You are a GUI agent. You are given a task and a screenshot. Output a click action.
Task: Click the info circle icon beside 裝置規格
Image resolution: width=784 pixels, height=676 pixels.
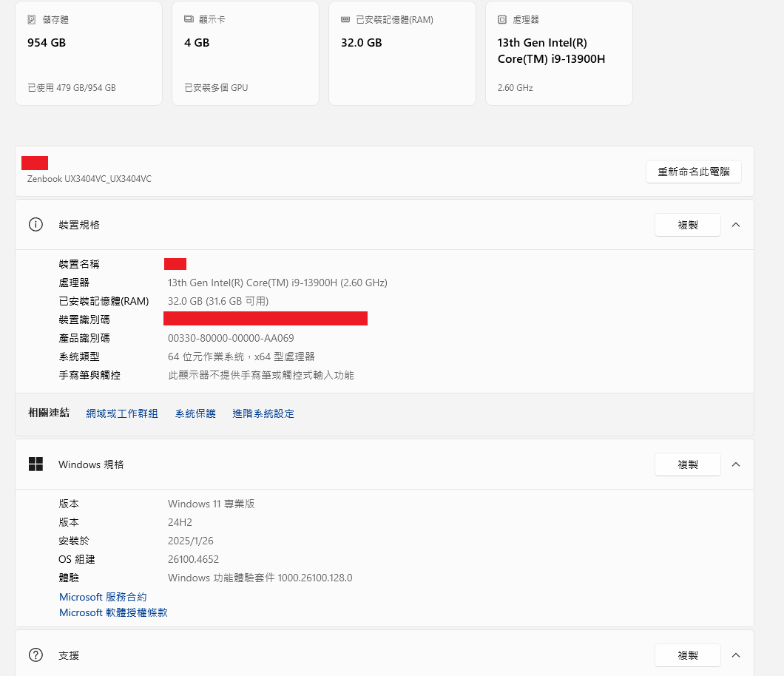[x=36, y=225]
